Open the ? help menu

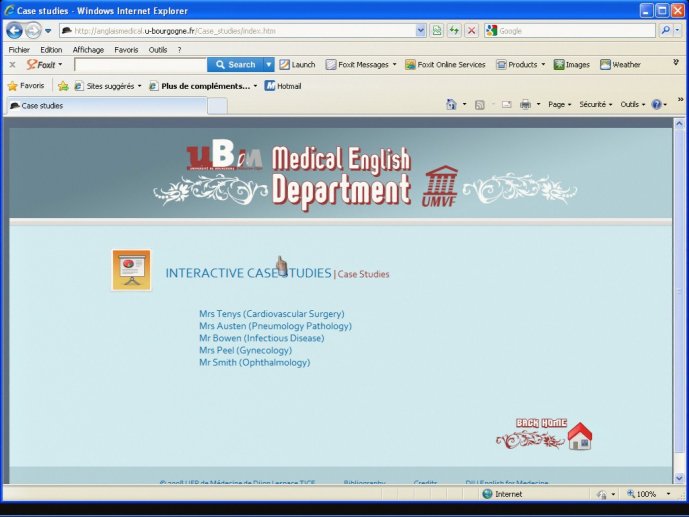(x=179, y=50)
